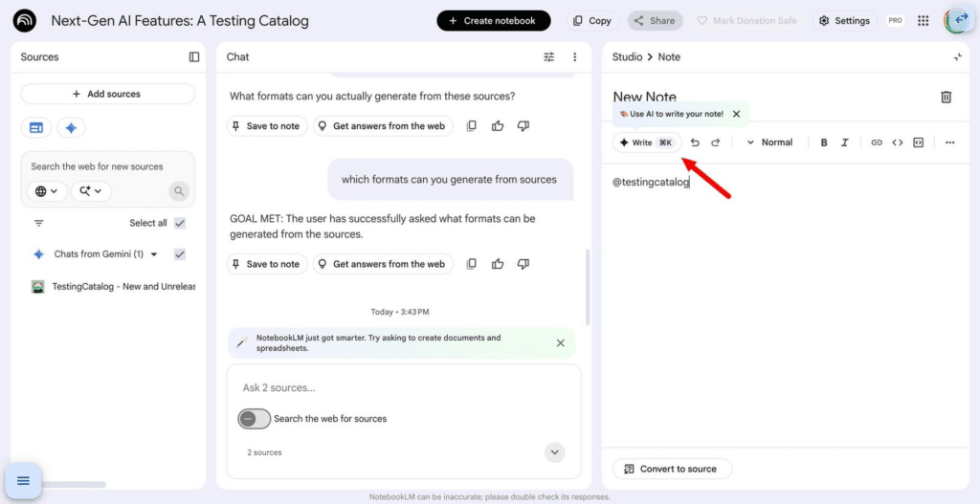
Task: Open the account avatar menu
Action: pyautogui.click(x=957, y=21)
